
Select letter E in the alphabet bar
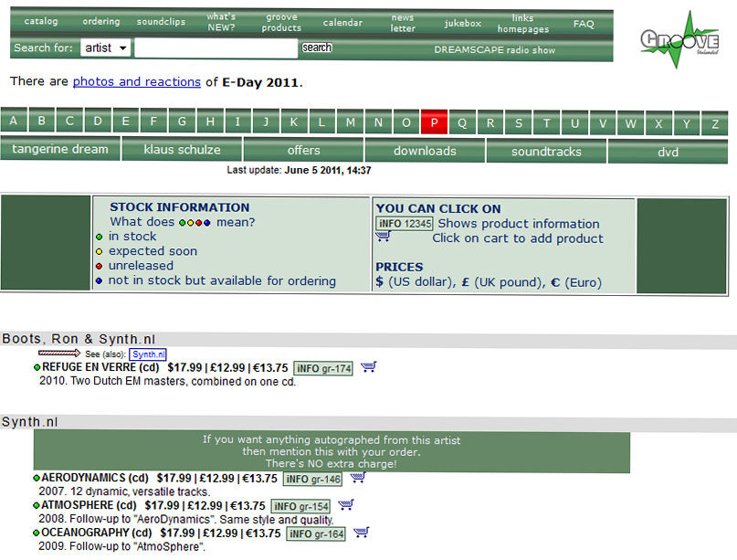pyautogui.click(x=125, y=122)
